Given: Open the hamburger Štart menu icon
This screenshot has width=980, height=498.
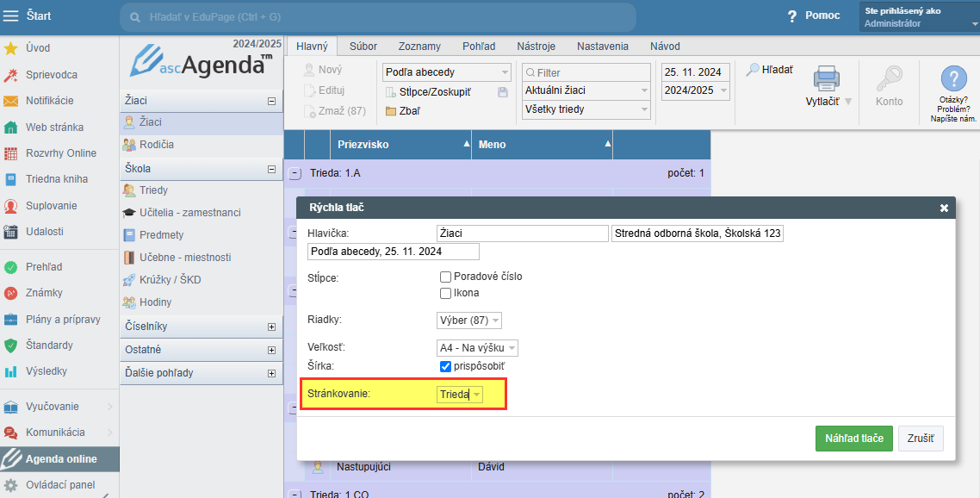Looking at the screenshot, I should click(10, 16).
